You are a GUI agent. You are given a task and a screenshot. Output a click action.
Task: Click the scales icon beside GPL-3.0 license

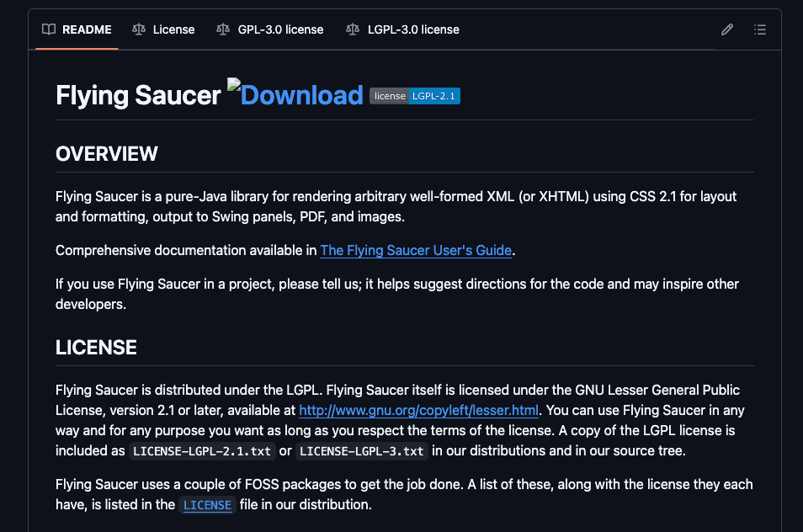[222, 29]
